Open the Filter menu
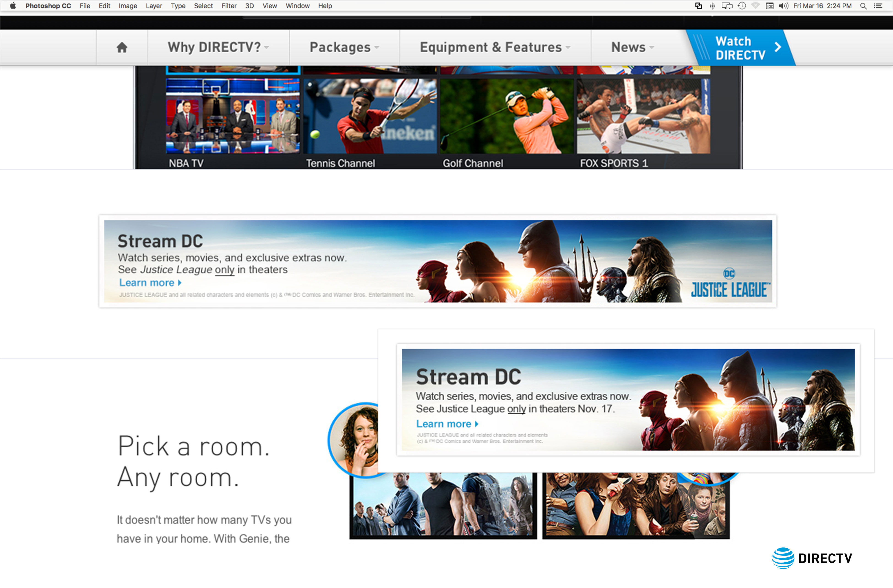 pyautogui.click(x=229, y=6)
